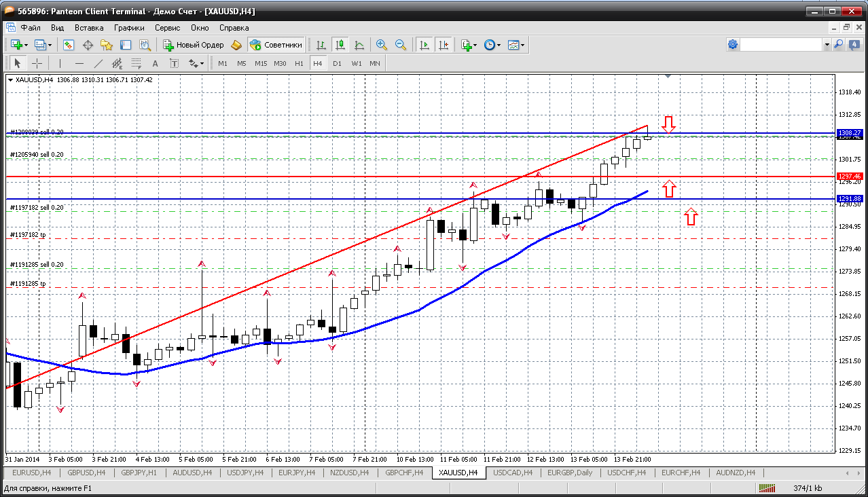The height and width of the screenshot is (497, 868).
Task: Expand the arrows objects dropdown
Action: tap(202, 63)
